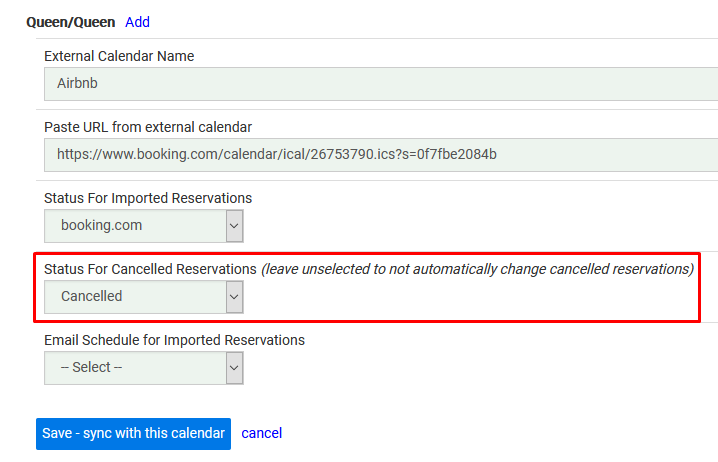Click the Status For Imported Reservations label
718x462 pixels.
click(148, 198)
